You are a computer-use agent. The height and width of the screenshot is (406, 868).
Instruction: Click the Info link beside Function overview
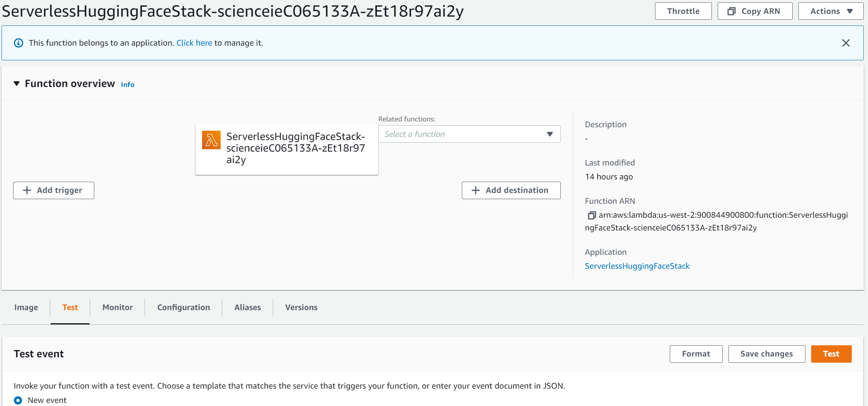pos(128,85)
